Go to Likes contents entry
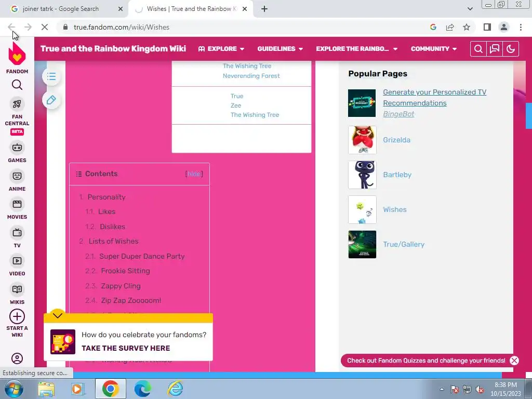The image size is (532, 399). tap(107, 211)
